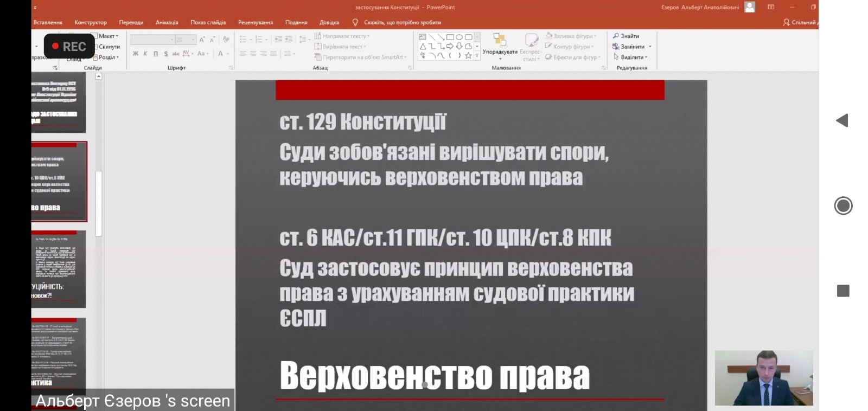
Task: Click the Скинути reset button
Action: (x=109, y=47)
